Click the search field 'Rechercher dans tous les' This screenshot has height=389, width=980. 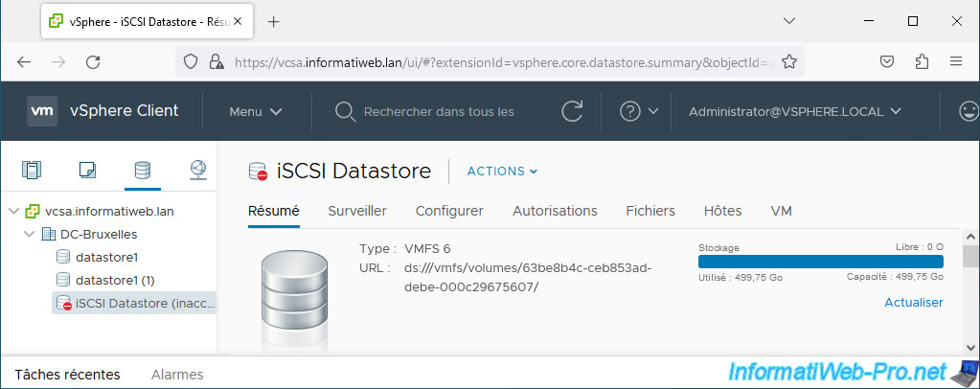(x=439, y=112)
